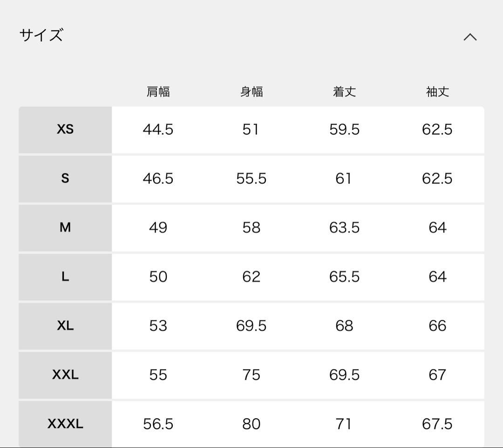
Task: Click the 着丈 column header
Action: (345, 92)
